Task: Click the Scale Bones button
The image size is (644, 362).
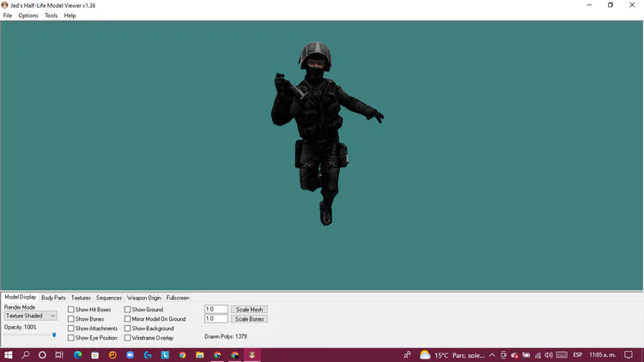Action: point(249,319)
